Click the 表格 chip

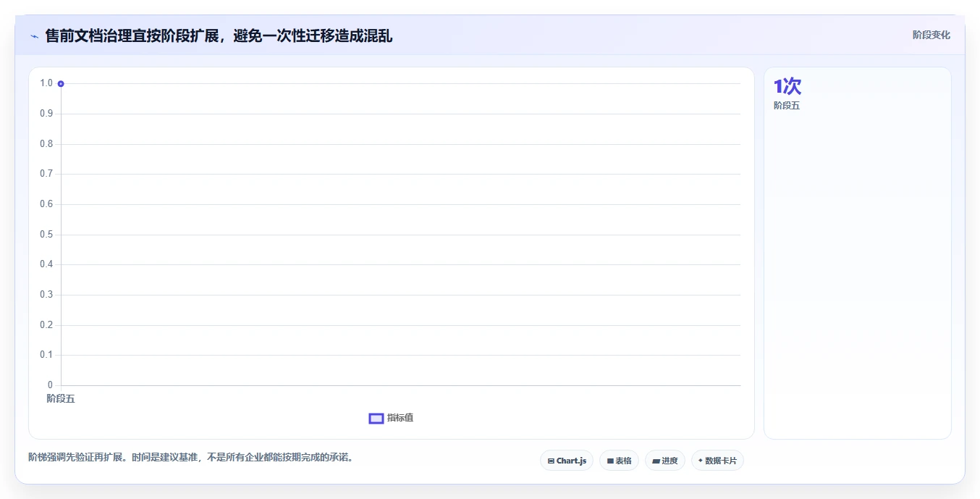tap(619, 461)
